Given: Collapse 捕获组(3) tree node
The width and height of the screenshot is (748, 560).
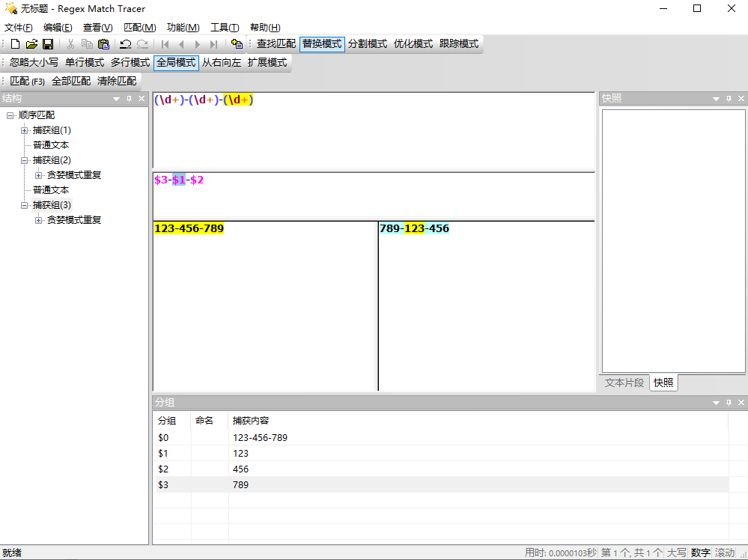Looking at the screenshot, I should (24, 206).
